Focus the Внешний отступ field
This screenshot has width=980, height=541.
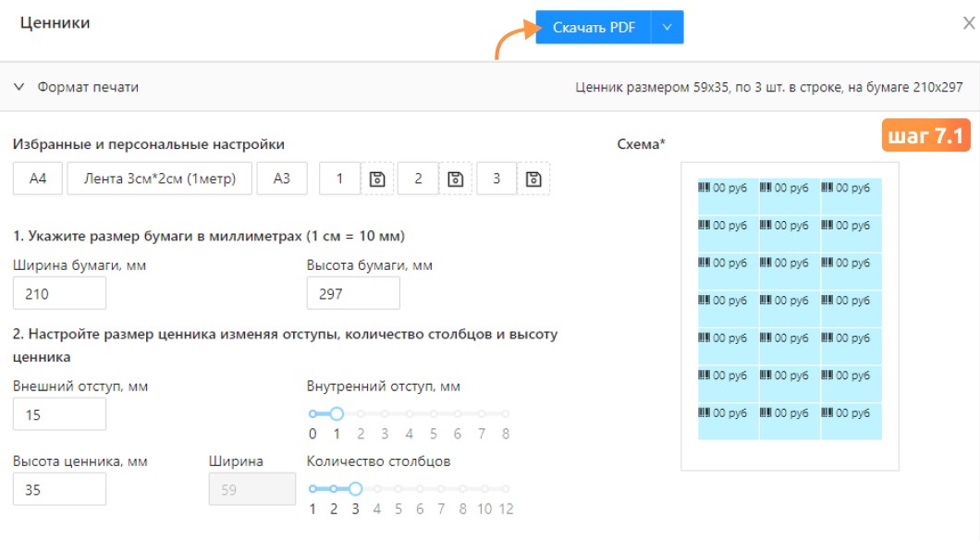coord(59,414)
